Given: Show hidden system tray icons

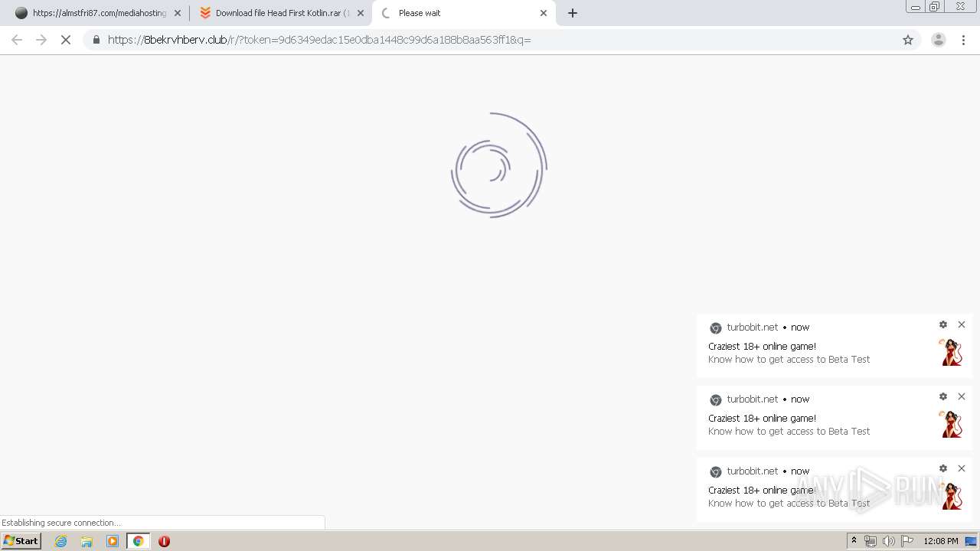Looking at the screenshot, I should pyautogui.click(x=854, y=541).
